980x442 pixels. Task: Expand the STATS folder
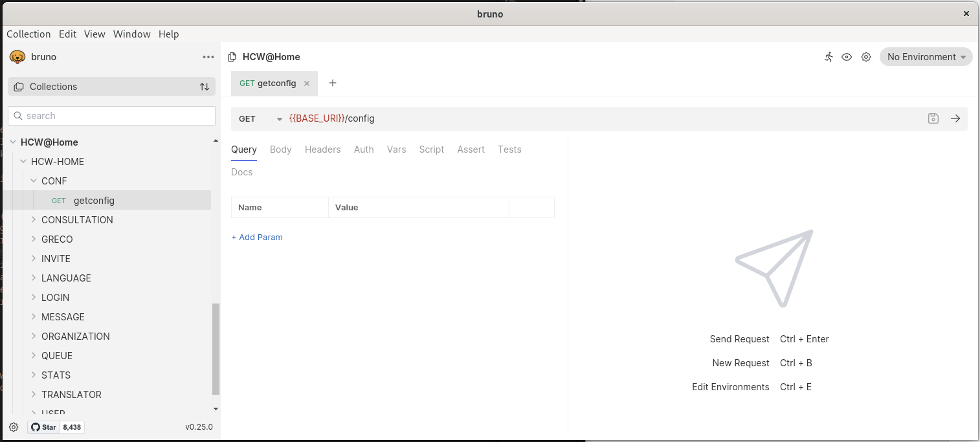coord(34,375)
